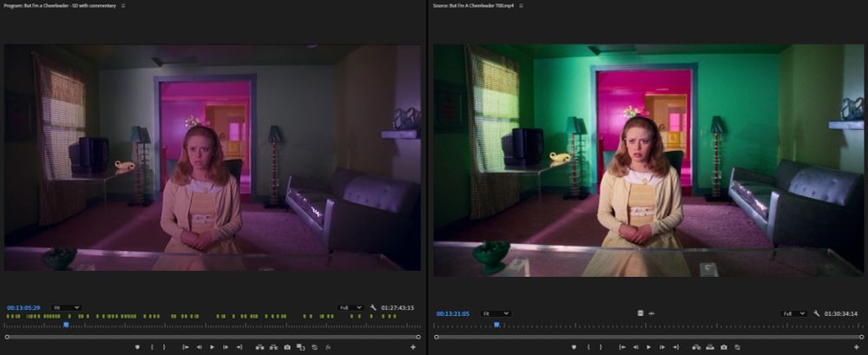
Task: Select the Program: But I'm a Cheerleader tab
Action: (60, 5)
